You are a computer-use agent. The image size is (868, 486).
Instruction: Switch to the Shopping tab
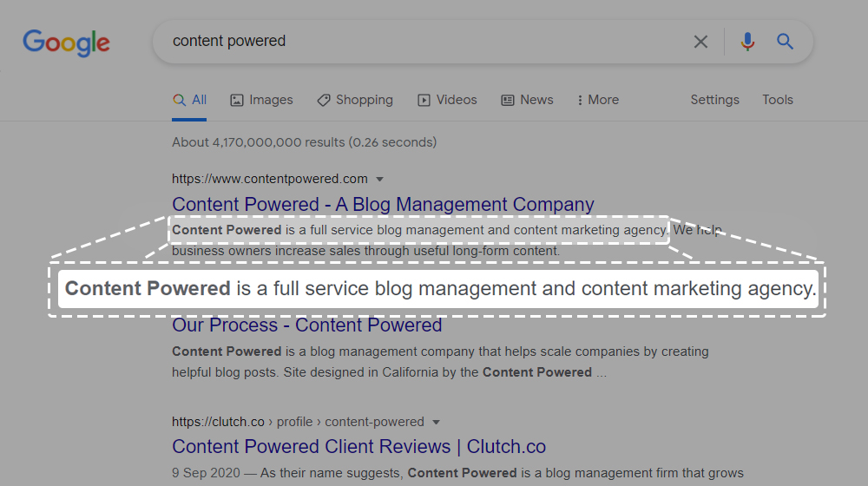coord(355,100)
